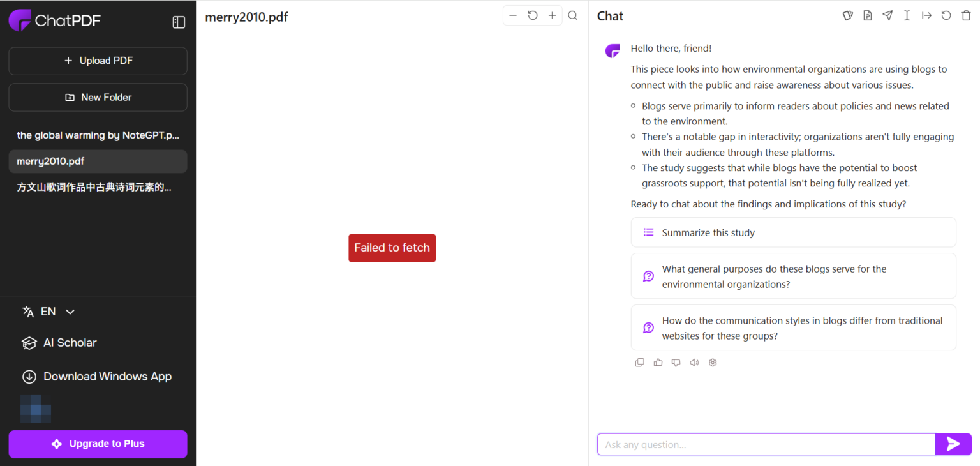This screenshot has height=466, width=980.
Task: Share the chat via the send icon
Action: (887, 15)
